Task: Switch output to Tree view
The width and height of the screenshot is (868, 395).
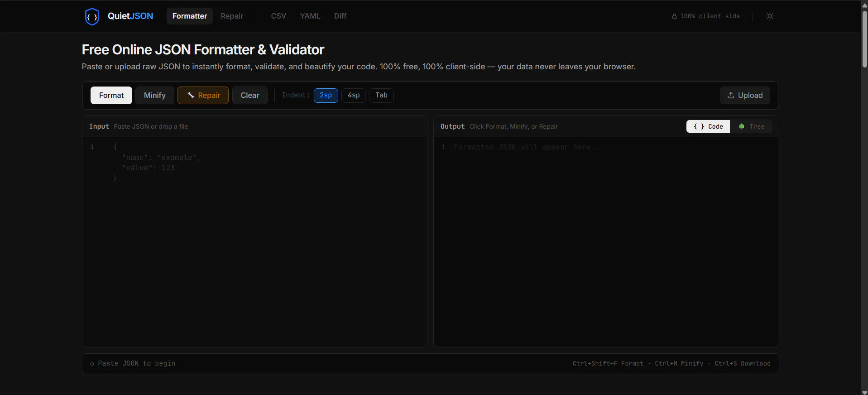Action: pos(751,126)
